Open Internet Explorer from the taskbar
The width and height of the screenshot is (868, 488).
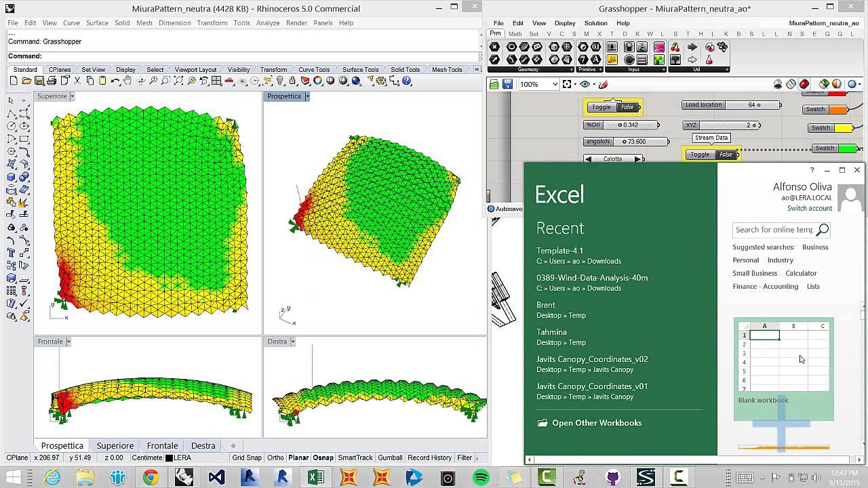[52, 477]
